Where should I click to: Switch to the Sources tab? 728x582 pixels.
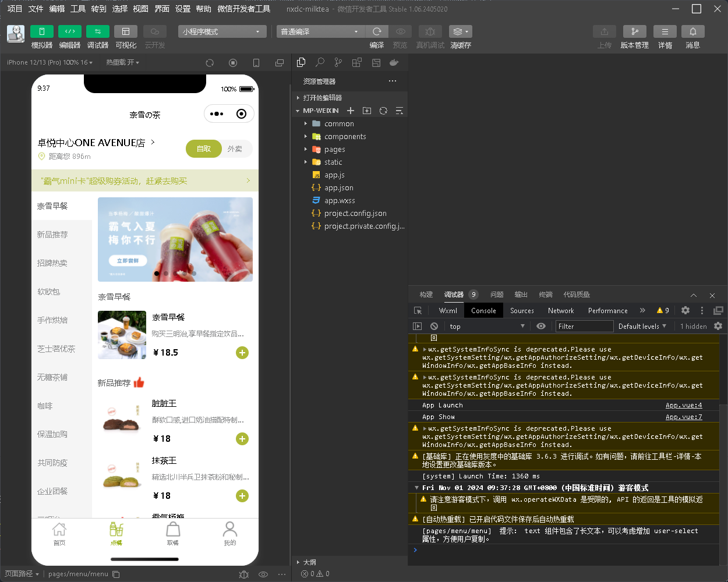(x=522, y=311)
